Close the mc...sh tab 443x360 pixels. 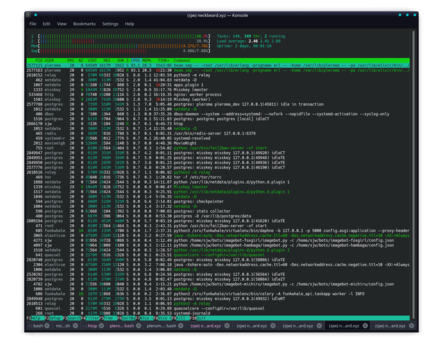[76, 326]
